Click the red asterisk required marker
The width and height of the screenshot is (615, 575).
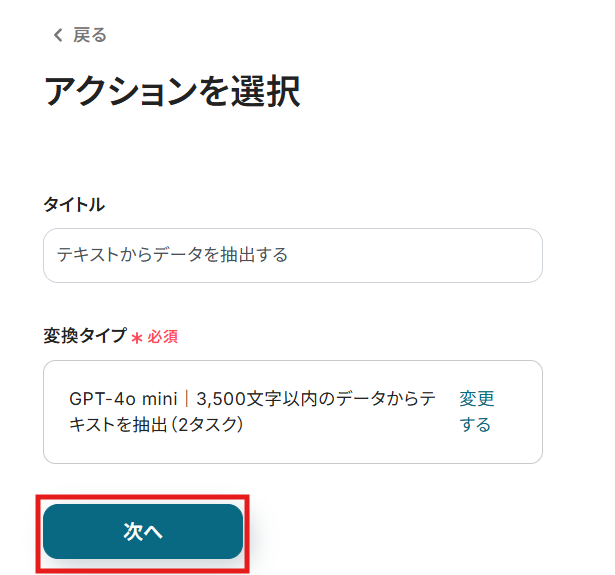pos(136,338)
